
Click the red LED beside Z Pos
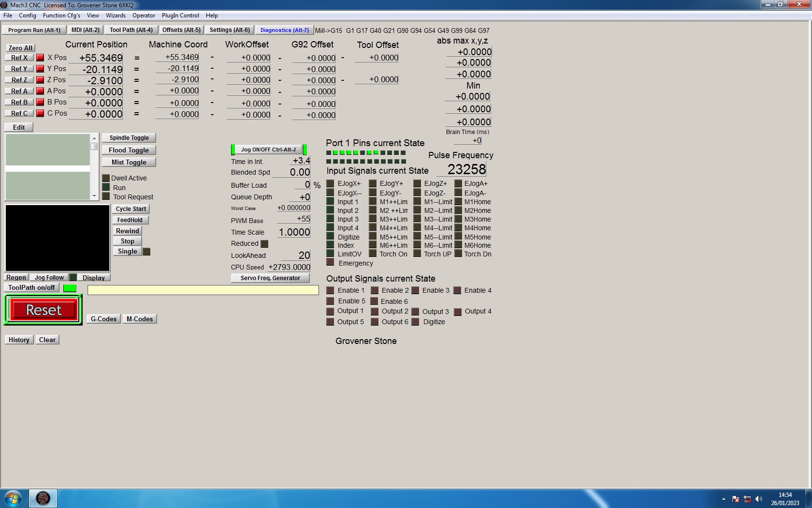pyautogui.click(x=40, y=80)
